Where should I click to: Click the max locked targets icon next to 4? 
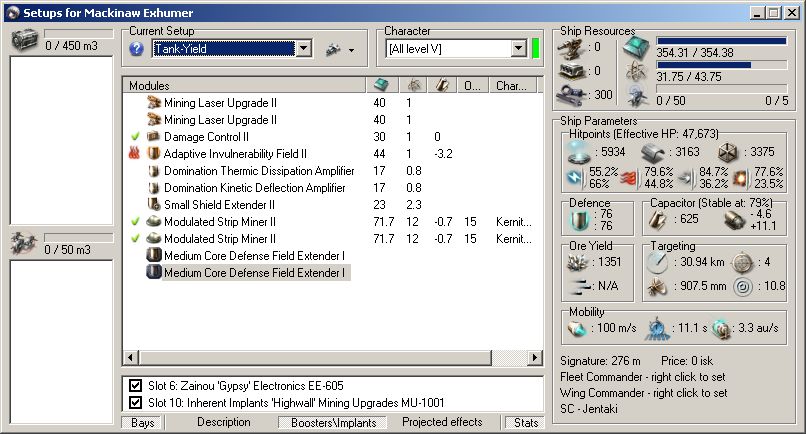click(742, 262)
